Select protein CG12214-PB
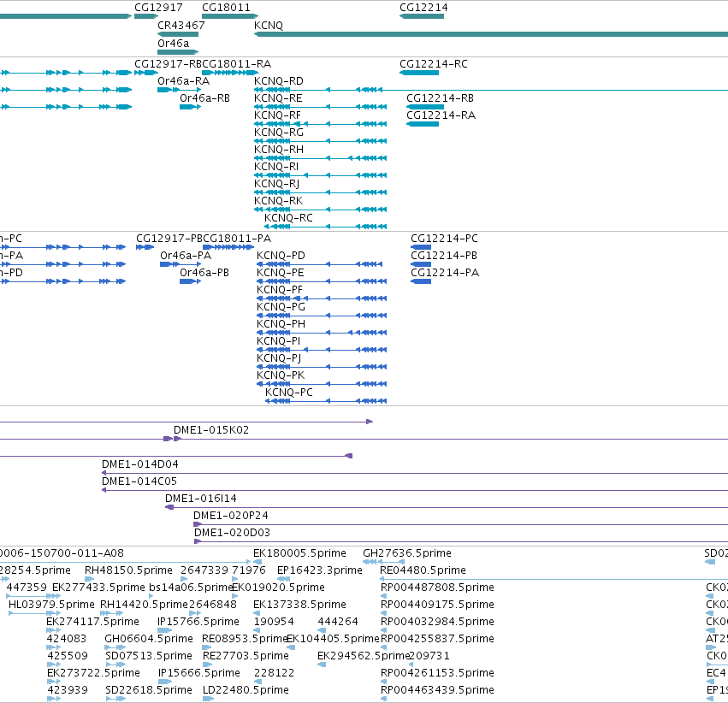728x703 pixels. coord(444,256)
